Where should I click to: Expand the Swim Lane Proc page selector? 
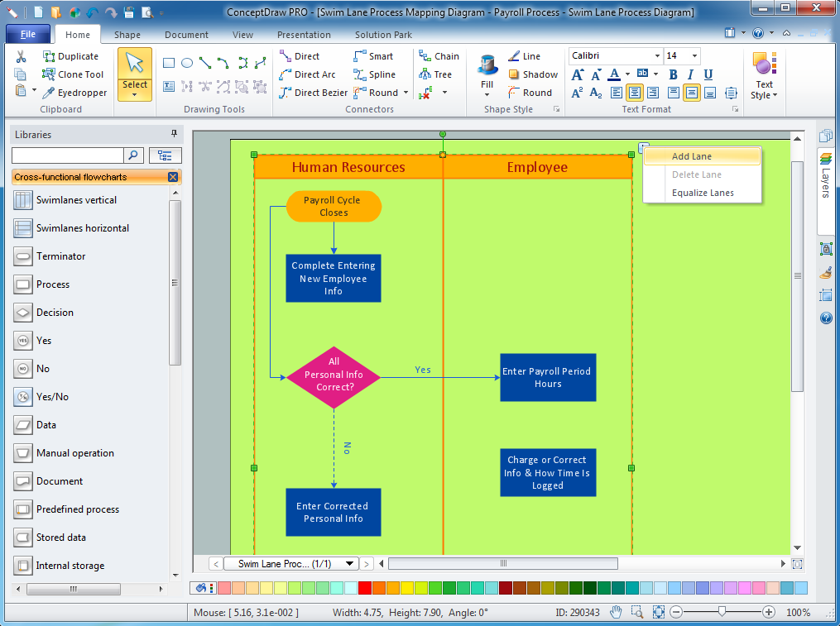click(x=350, y=564)
